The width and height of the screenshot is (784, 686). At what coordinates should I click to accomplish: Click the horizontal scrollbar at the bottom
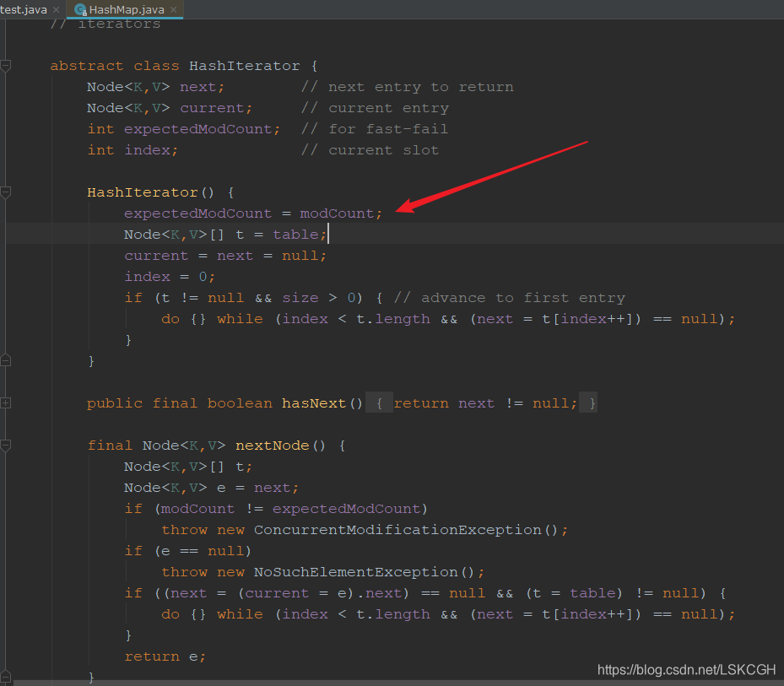tap(398, 683)
